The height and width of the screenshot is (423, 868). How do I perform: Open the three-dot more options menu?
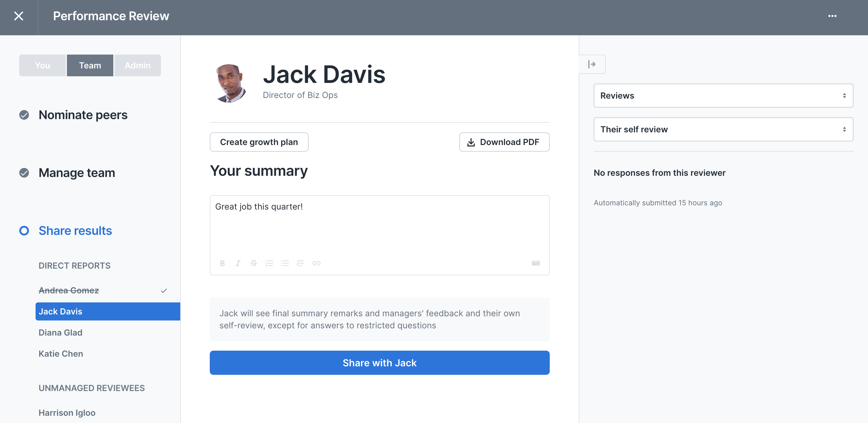pos(832,16)
